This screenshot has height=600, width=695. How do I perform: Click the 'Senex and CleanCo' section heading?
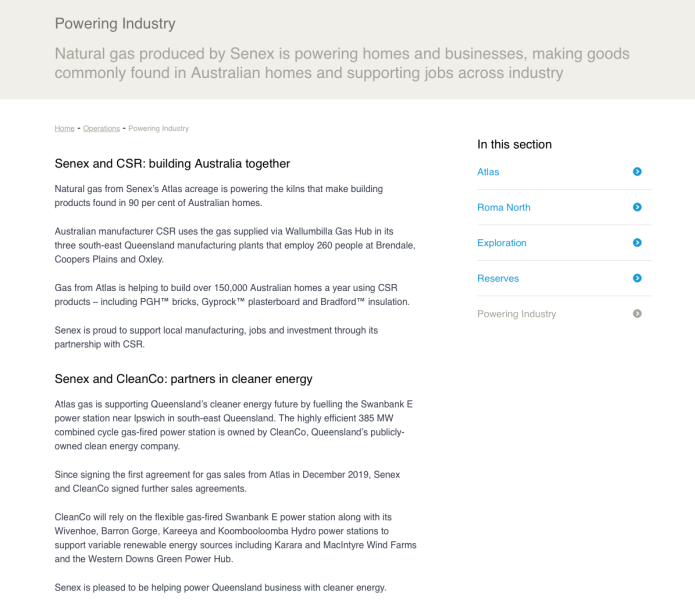coord(183,379)
